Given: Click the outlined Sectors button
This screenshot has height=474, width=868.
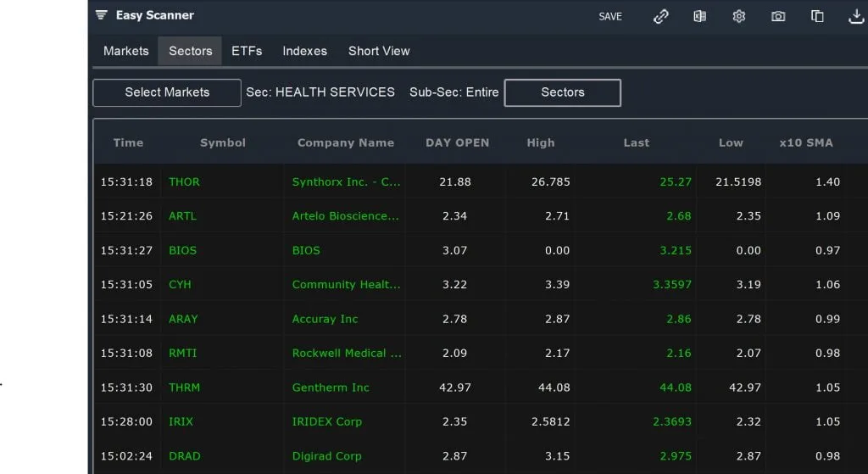Looking at the screenshot, I should (x=563, y=92).
